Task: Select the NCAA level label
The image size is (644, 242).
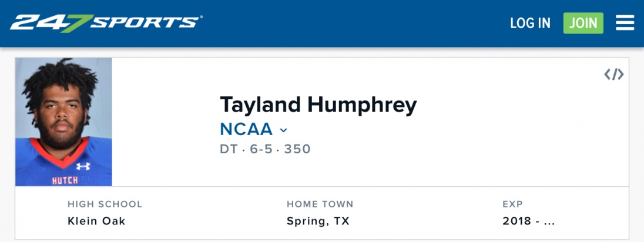Action: pos(246,129)
